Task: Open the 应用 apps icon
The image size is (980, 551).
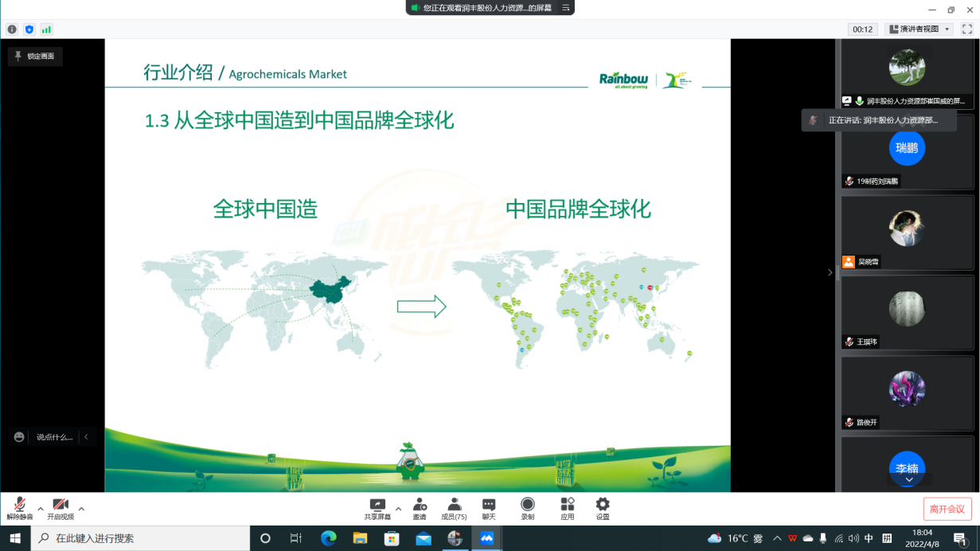Action: [x=567, y=508]
